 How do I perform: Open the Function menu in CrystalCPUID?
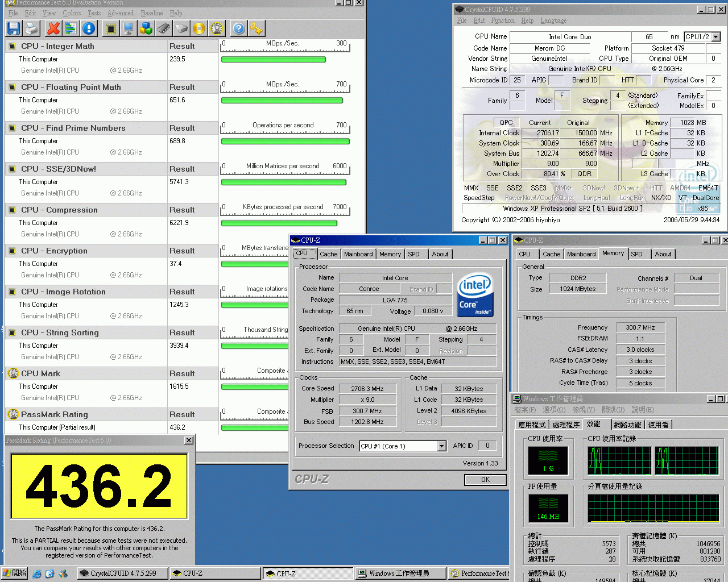coord(504,20)
